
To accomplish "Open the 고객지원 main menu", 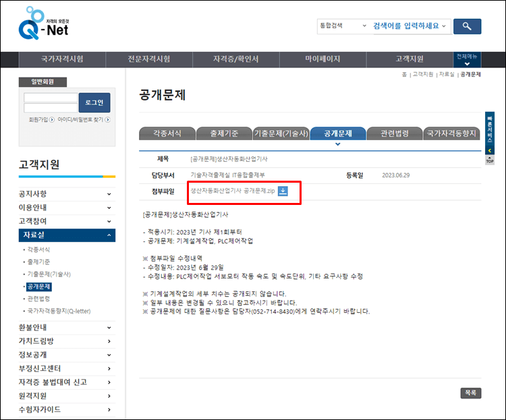I will pyautogui.click(x=410, y=59).
